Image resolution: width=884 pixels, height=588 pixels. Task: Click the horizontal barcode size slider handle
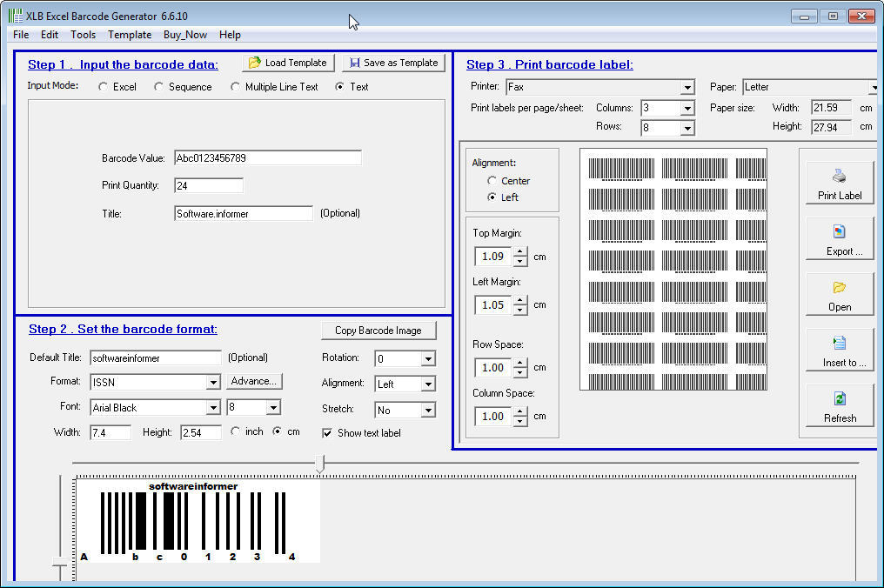tap(320, 464)
